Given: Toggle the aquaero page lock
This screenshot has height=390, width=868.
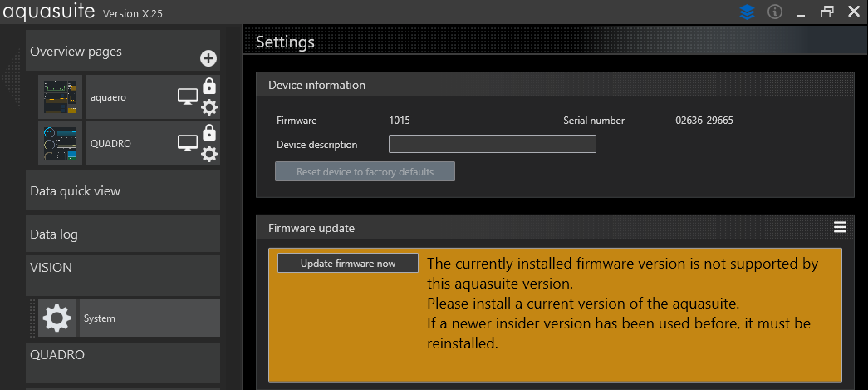Looking at the screenshot, I should 209,86.
